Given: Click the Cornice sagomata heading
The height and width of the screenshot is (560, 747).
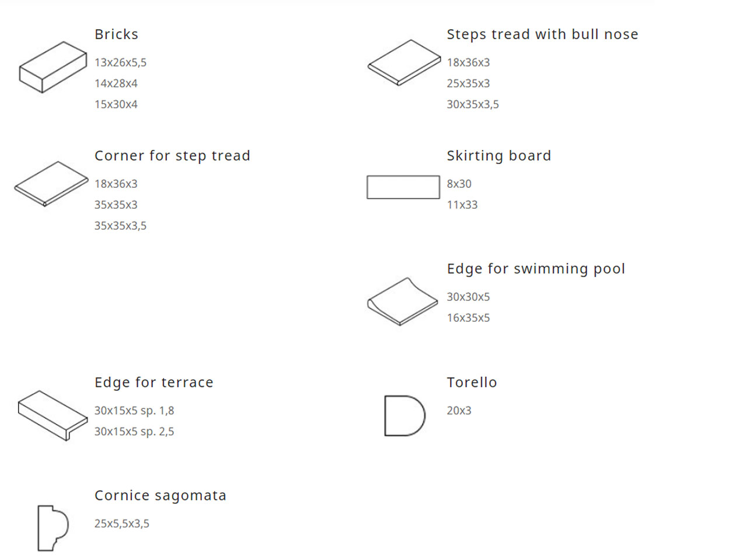Looking at the screenshot, I should 160,496.
